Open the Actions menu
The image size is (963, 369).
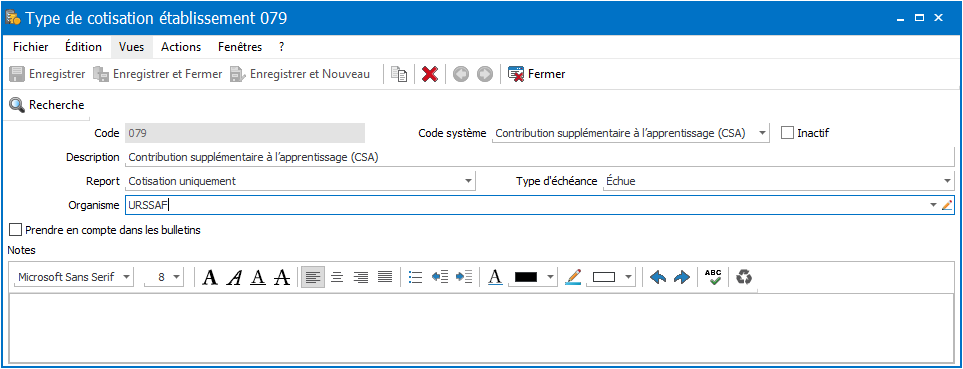coord(181,47)
